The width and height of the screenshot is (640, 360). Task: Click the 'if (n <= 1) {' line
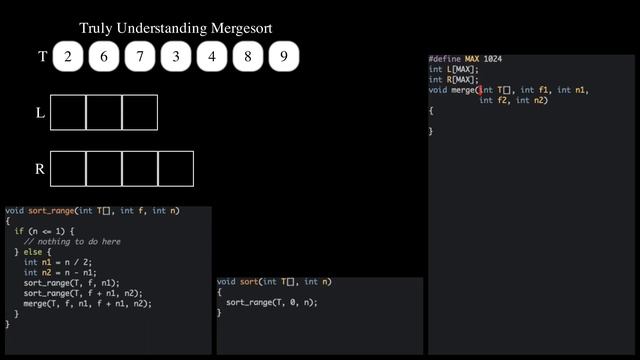pyautogui.click(x=44, y=231)
